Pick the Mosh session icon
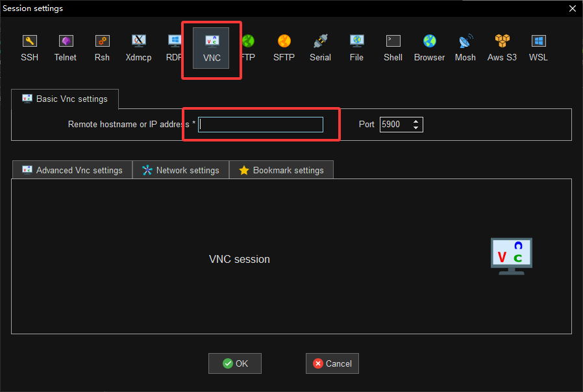The image size is (583, 392). point(465,48)
